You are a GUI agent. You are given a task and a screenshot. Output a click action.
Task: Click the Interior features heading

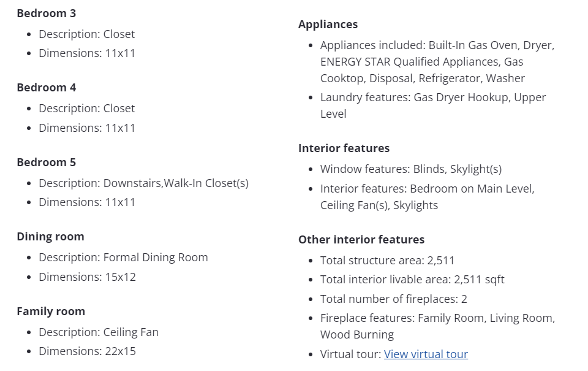(x=344, y=148)
